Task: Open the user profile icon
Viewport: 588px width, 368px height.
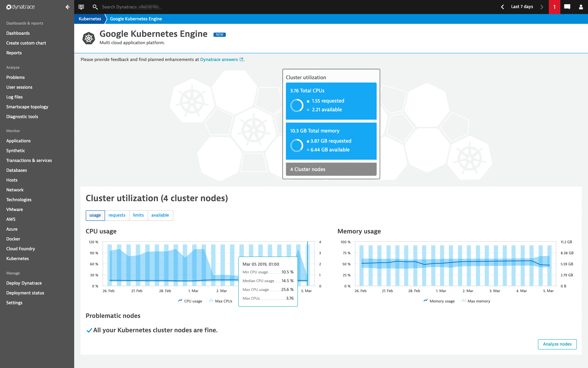Action: 581,7
